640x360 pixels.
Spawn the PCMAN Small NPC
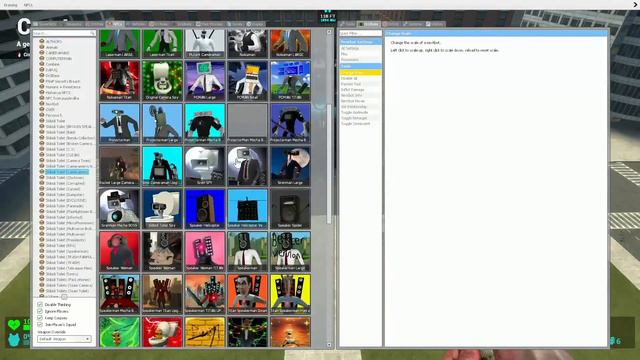247,80
